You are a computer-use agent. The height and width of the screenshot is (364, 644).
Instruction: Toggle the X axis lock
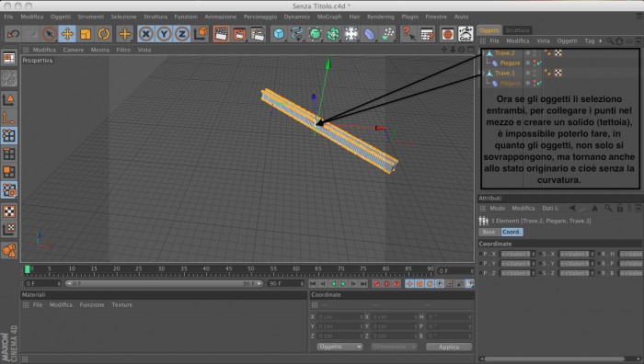point(145,34)
